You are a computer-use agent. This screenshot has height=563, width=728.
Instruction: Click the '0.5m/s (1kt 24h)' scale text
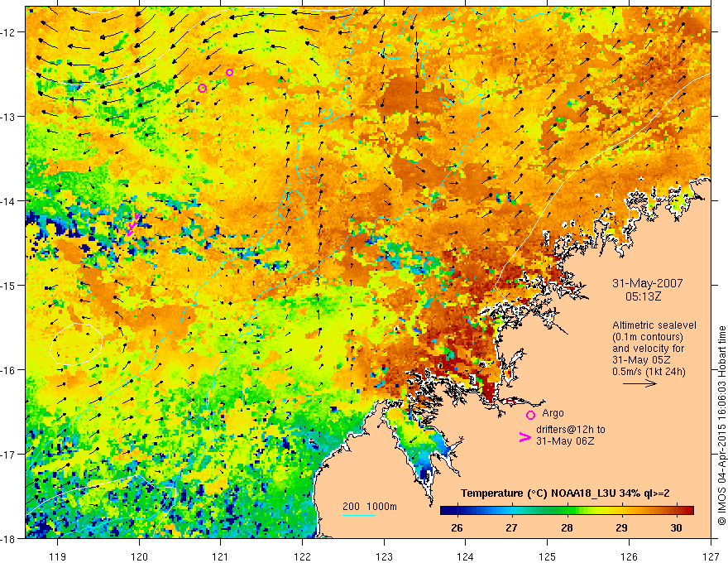[x=649, y=372]
